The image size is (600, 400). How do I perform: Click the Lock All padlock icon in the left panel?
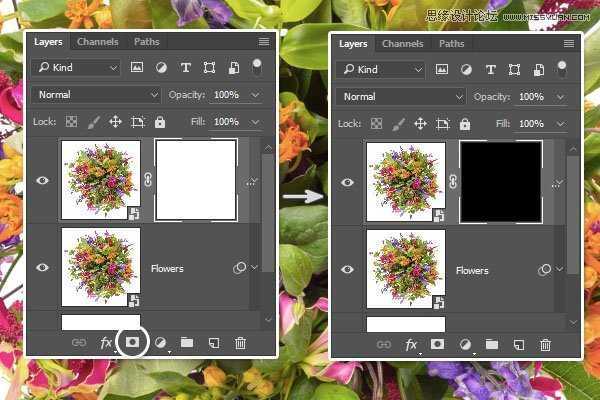coord(160,121)
